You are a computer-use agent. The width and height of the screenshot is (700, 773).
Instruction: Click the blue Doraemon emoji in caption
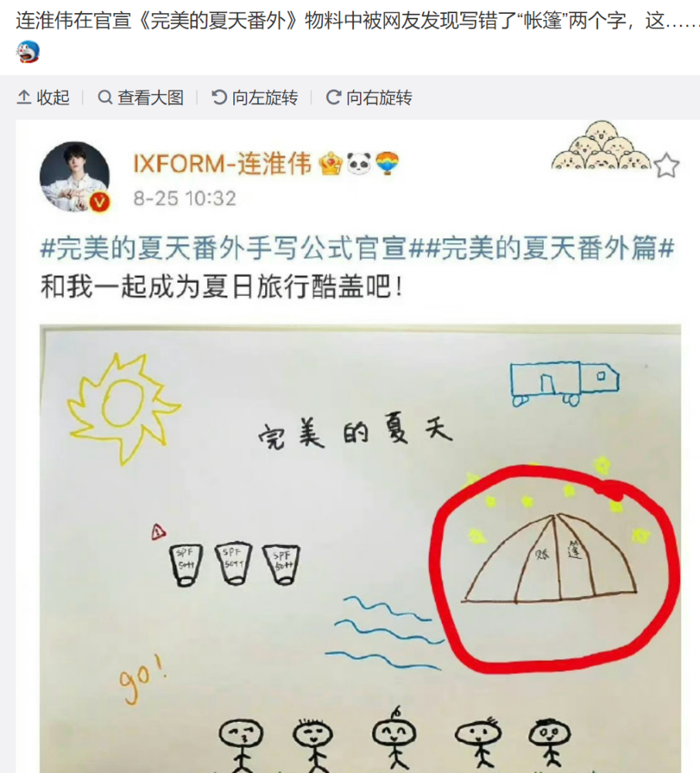28,52
